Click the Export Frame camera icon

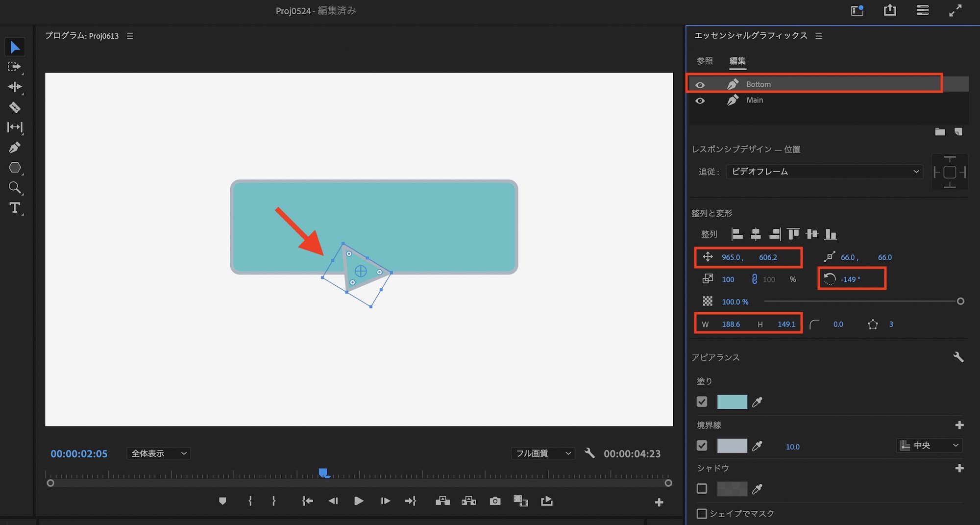point(495,501)
